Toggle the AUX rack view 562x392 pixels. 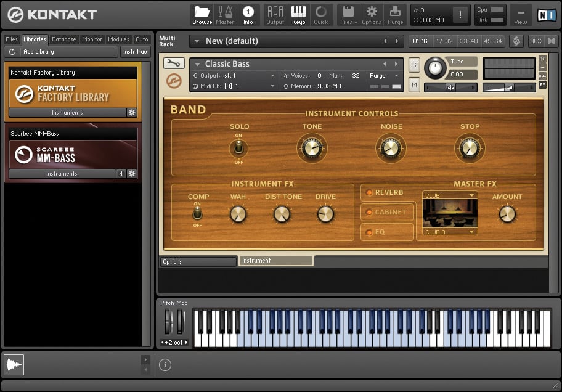tap(536, 41)
